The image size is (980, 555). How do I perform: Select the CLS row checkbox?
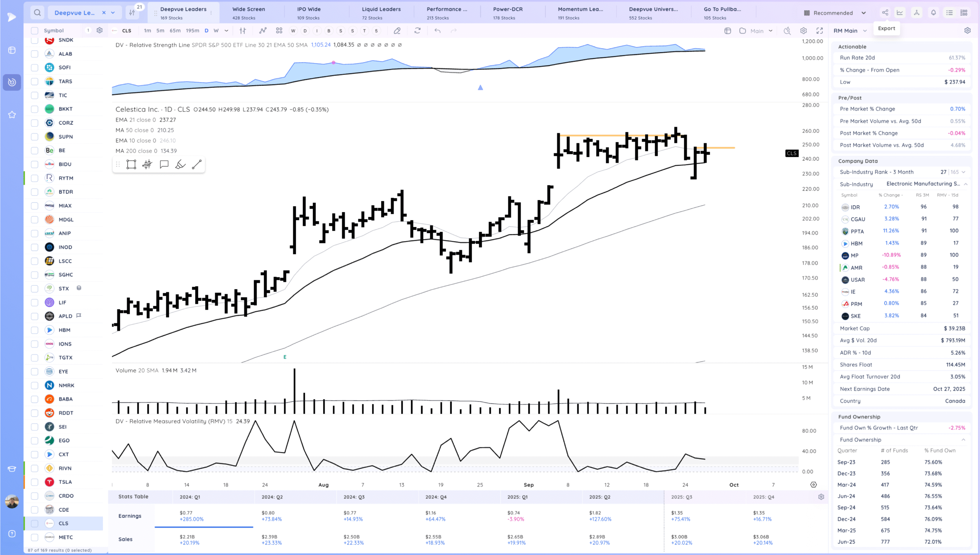click(x=34, y=523)
